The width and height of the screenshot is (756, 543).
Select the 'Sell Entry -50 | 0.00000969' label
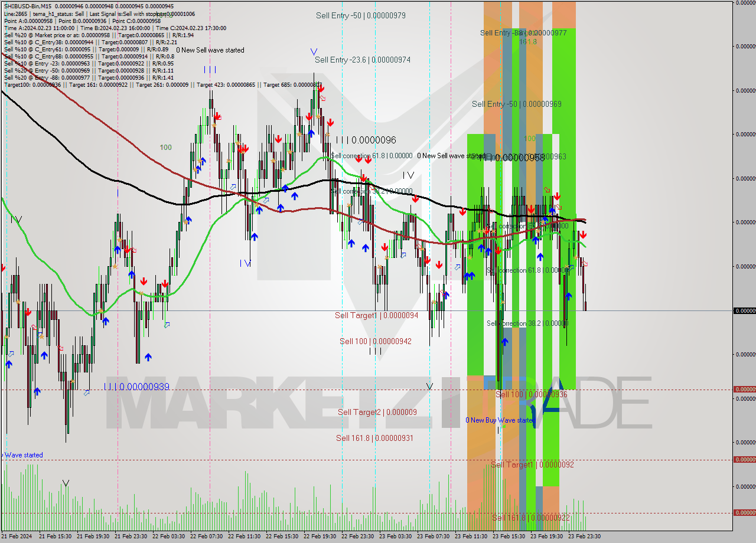[x=516, y=104]
